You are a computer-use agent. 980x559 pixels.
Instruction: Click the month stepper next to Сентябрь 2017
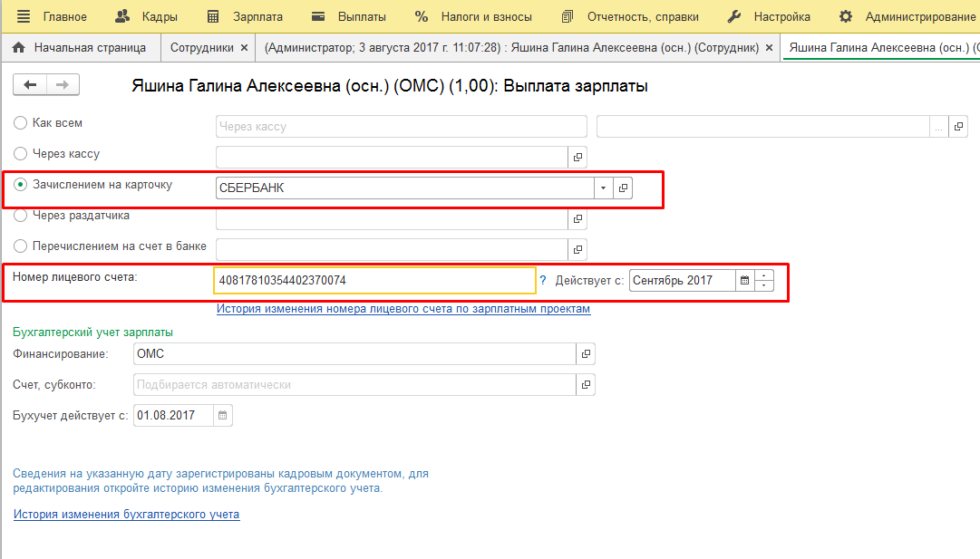coord(764,281)
